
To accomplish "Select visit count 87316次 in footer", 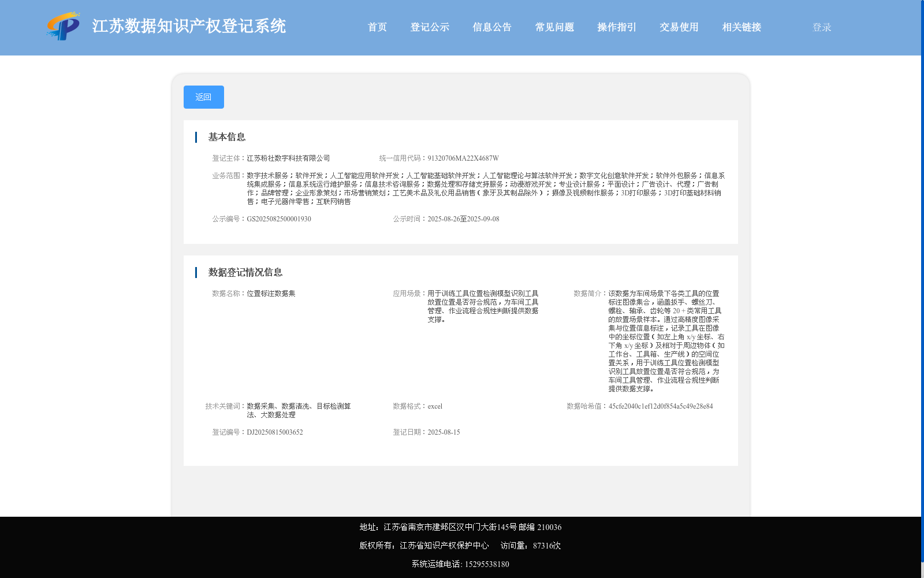I will click(x=546, y=546).
